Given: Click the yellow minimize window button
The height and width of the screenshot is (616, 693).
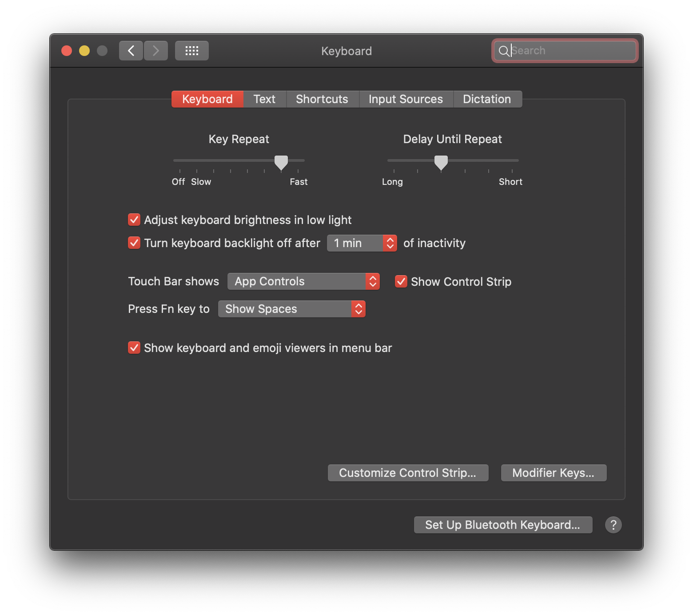Looking at the screenshot, I should pos(84,51).
